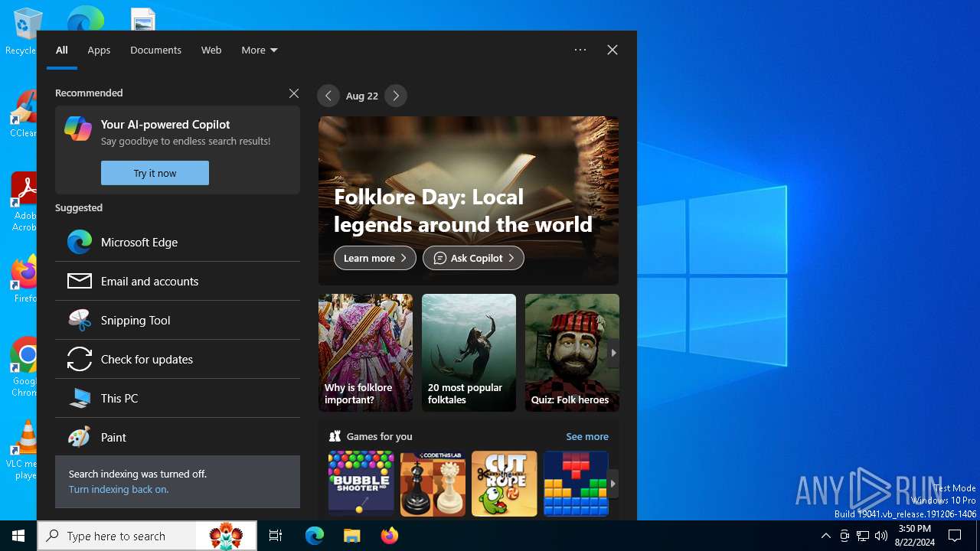Viewport: 980px width, 551px height.
Task: Open Microsoft Edge from suggested list
Action: 178,242
